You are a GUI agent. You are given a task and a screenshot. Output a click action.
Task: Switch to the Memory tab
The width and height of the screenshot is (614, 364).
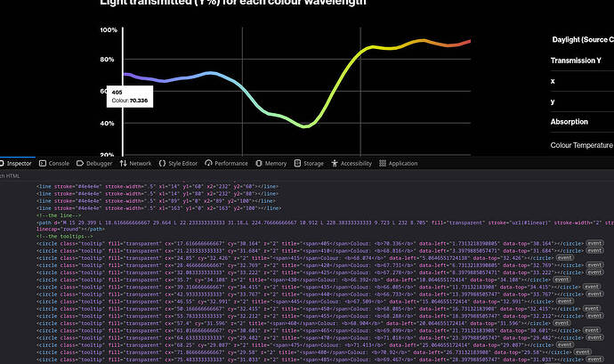[x=271, y=164]
